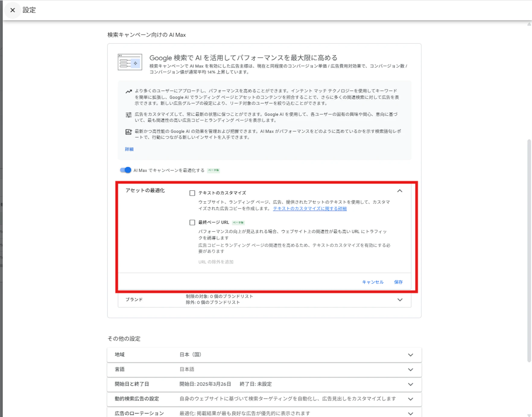Click the sliders icon beside 広告をカスタマイズ

tap(129, 115)
